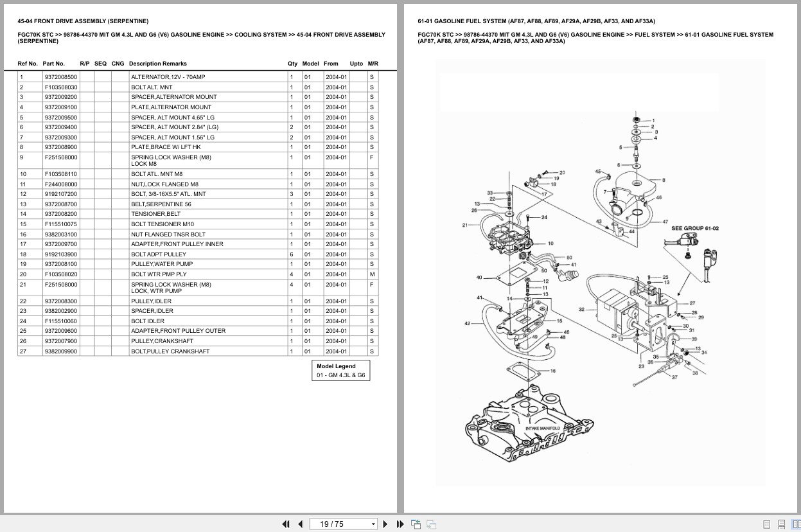Click the Model Legend box title

point(336,366)
